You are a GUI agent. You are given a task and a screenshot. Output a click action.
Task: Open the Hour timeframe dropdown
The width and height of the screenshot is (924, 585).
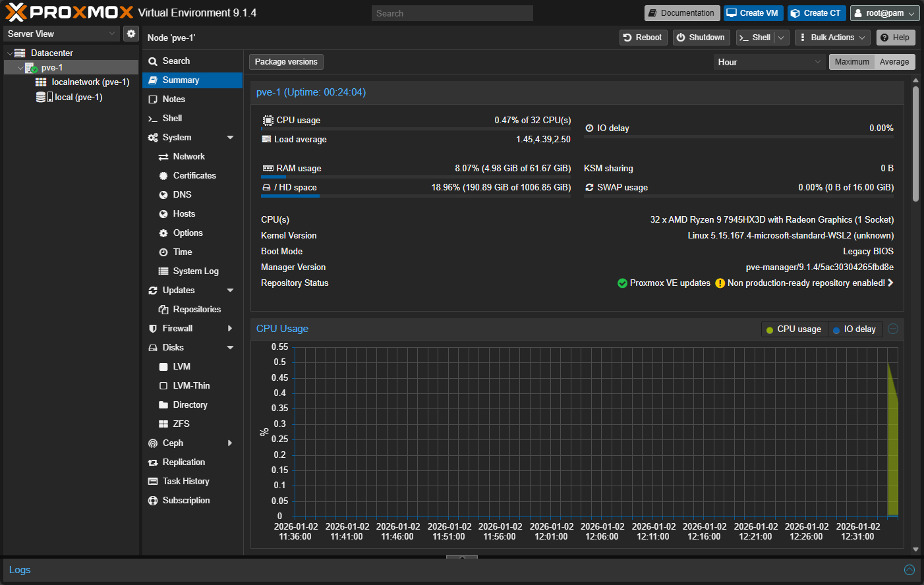coord(768,62)
